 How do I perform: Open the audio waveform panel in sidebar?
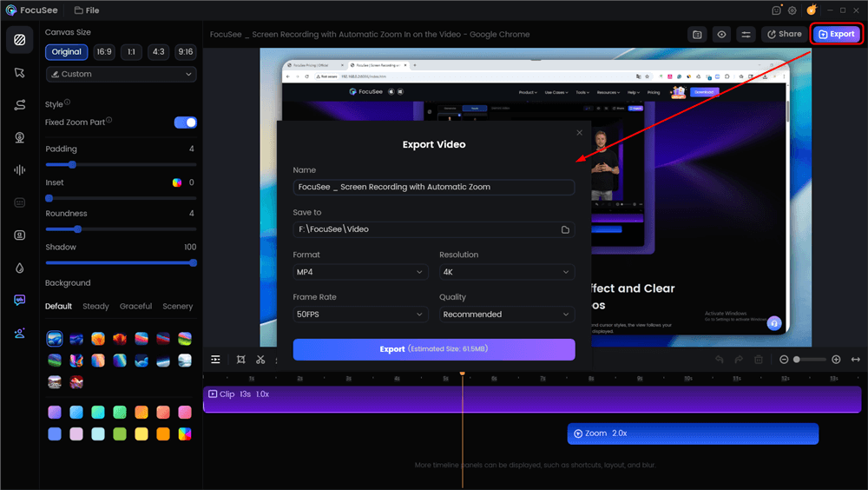tap(19, 170)
